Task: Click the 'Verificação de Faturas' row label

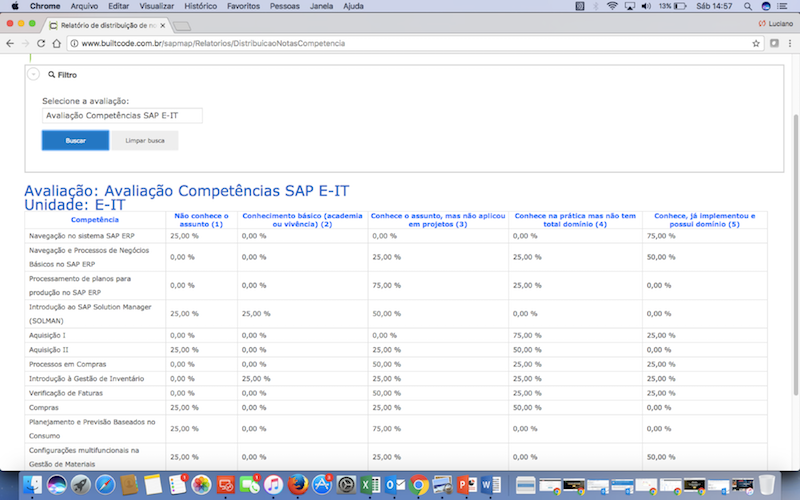Action: click(66, 393)
